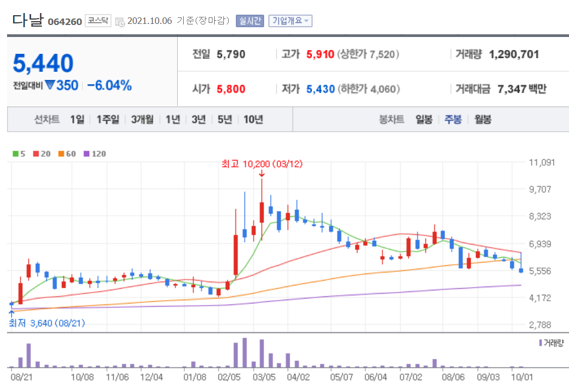The height and width of the screenshot is (392, 569).
Task: Click the 코스닥 market badge
Action: point(97,20)
